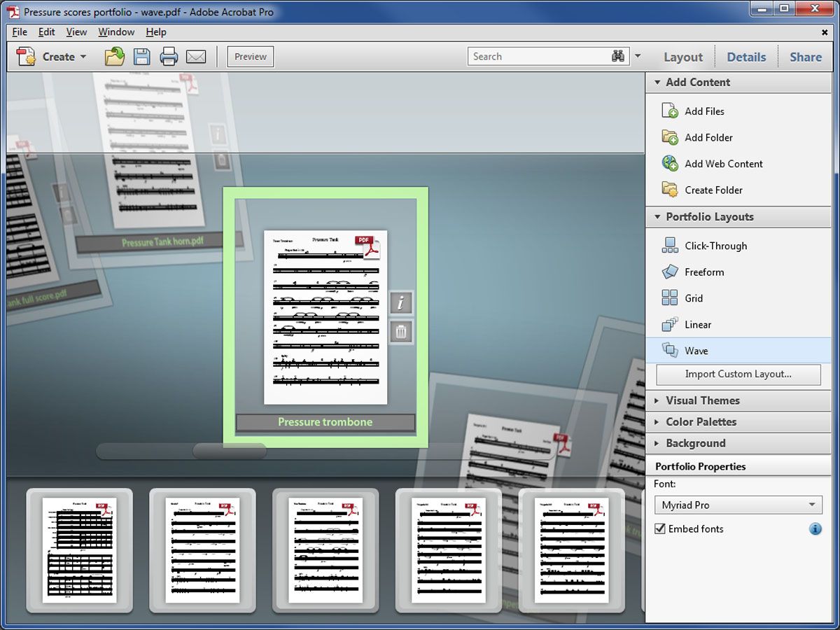Open the Window menu
The width and height of the screenshot is (840, 630).
click(116, 32)
